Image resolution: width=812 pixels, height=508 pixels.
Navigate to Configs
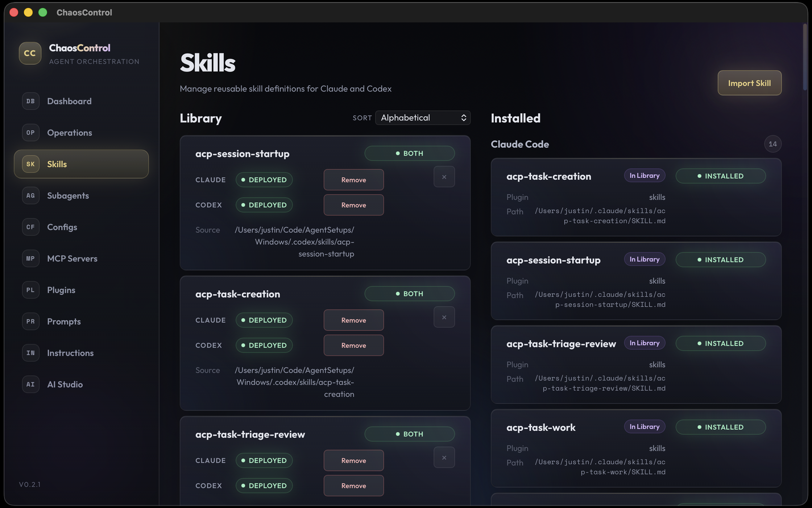click(81, 227)
